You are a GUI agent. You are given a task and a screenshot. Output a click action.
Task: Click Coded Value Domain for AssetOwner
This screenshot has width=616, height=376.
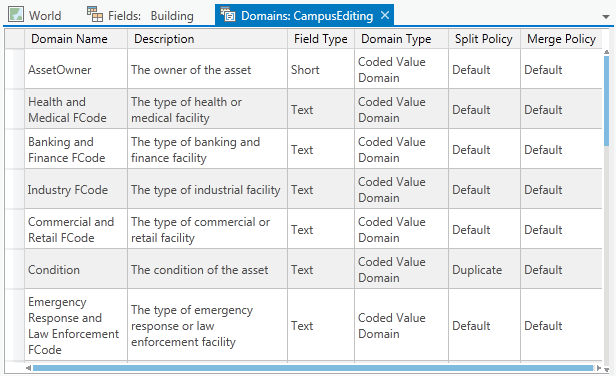click(x=402, y=69)
